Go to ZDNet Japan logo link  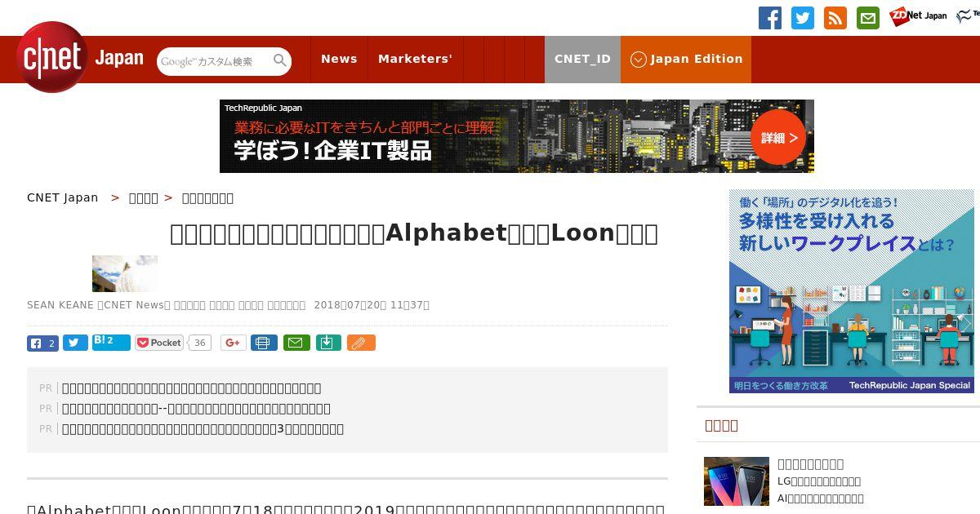tap(918, 16)
